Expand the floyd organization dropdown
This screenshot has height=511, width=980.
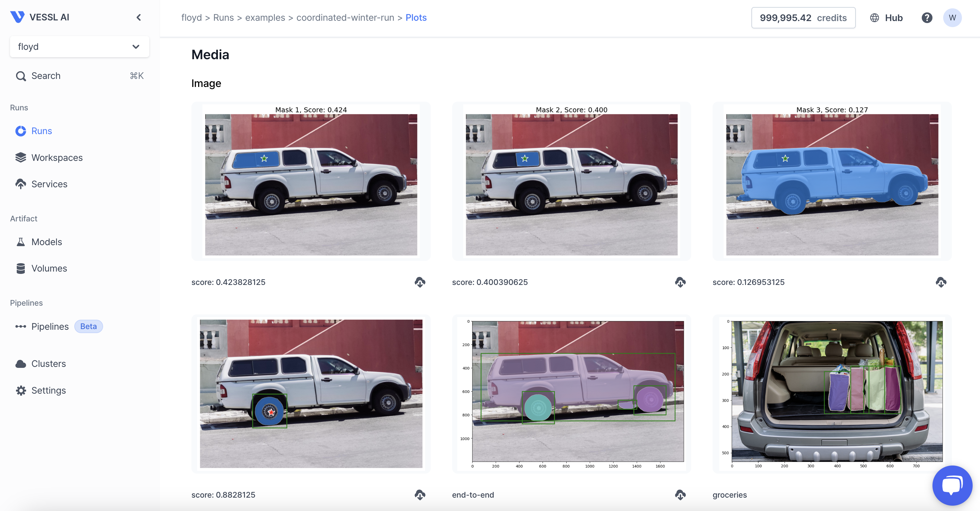(79, 46)
